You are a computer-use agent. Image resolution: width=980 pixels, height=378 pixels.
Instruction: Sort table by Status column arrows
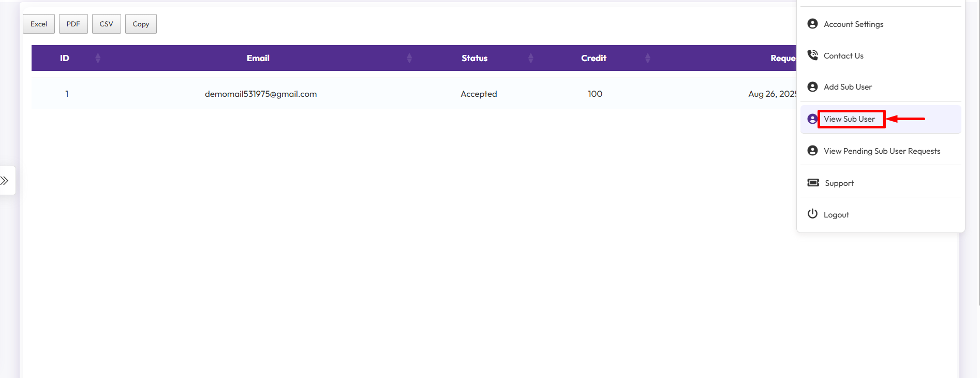pyautogui.click(x=530, y=58)
